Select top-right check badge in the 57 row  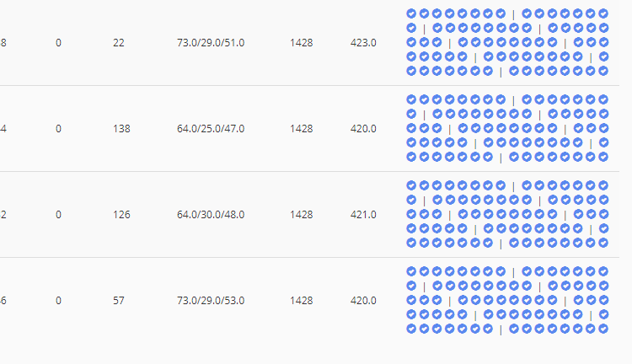point(603,271)
